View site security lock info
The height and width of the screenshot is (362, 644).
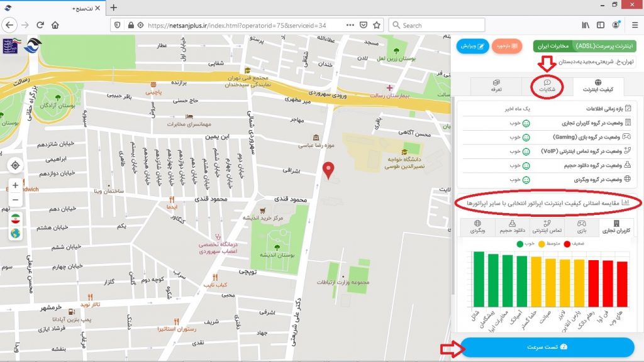pos(131,25)
